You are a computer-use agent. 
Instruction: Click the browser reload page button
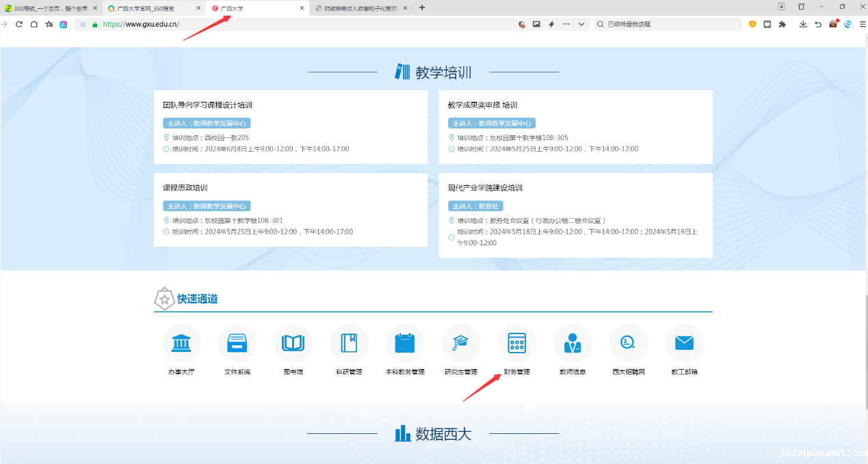tap(19, 24)
